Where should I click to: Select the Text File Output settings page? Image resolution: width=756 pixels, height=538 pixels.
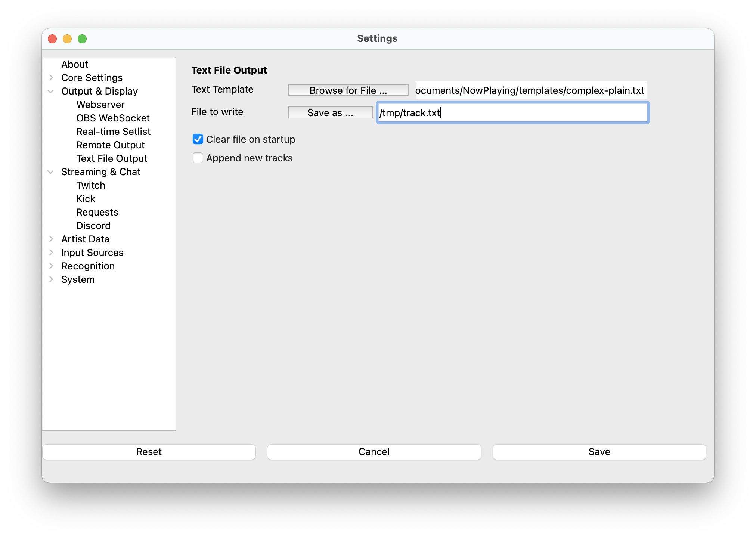point(111,158)
